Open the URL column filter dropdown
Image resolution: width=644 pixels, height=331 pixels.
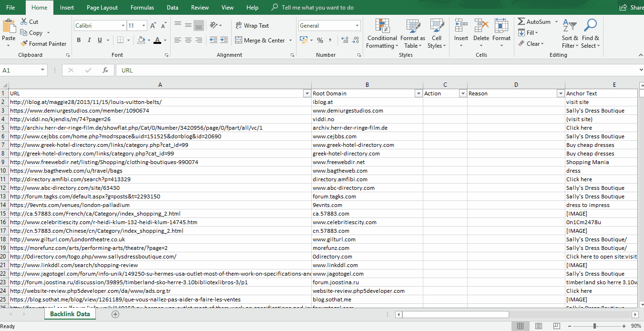tap(307, 93)
